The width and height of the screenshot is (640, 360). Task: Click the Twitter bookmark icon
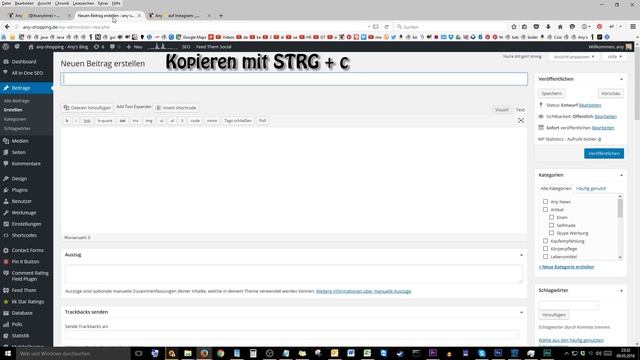[393, 37]
